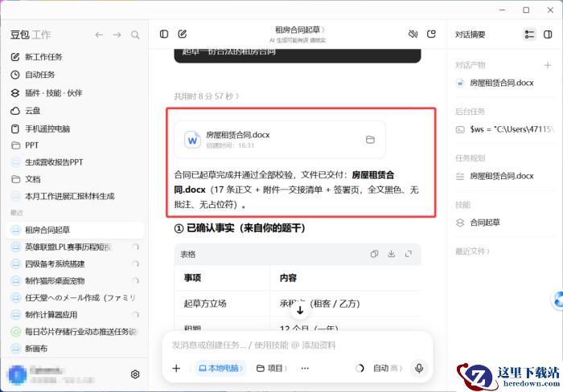Viewport: 563px width, 392px height.
Task: Toggle the left sidebar panel icon
Action: click(x=164, y=34)
